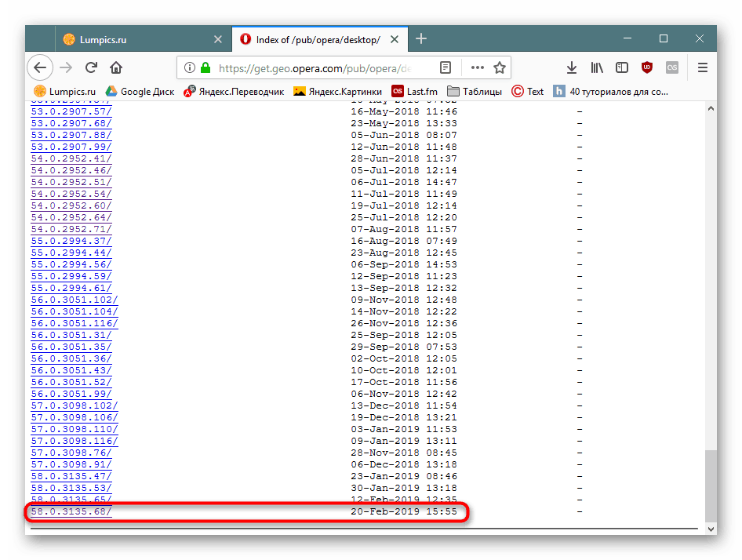742x560 pixels.
Task: Open folder 55.0.2994.37/
Action: [71, 241]
